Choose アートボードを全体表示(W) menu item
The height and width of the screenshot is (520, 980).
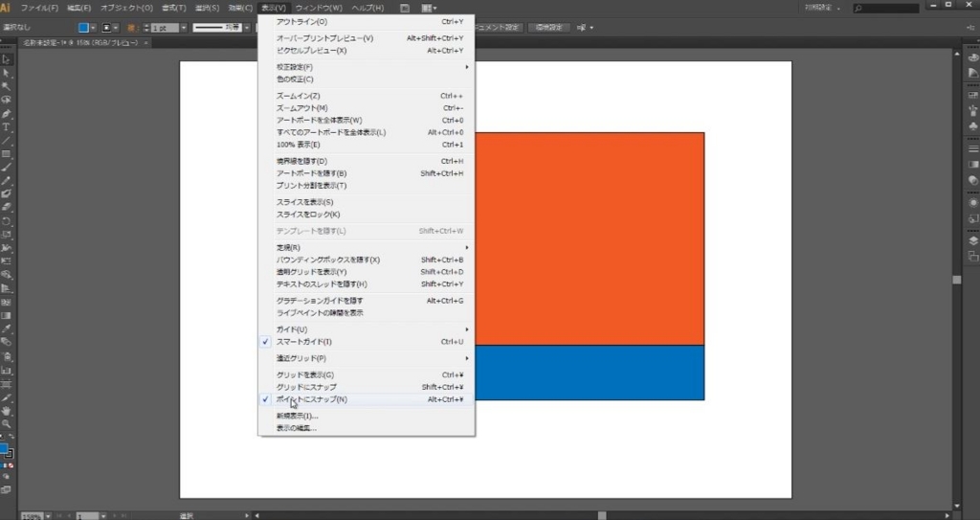tap(367, 120)
